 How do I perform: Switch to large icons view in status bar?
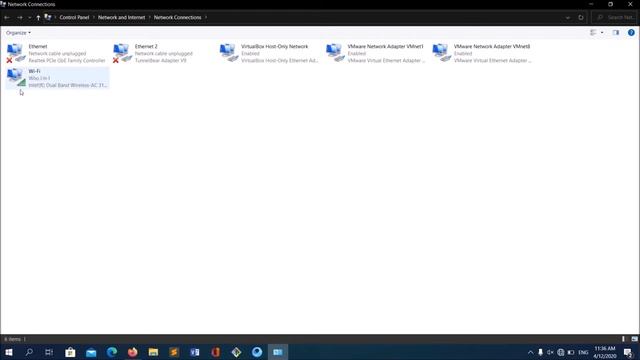pyautogui.click(x=634, y=339)
